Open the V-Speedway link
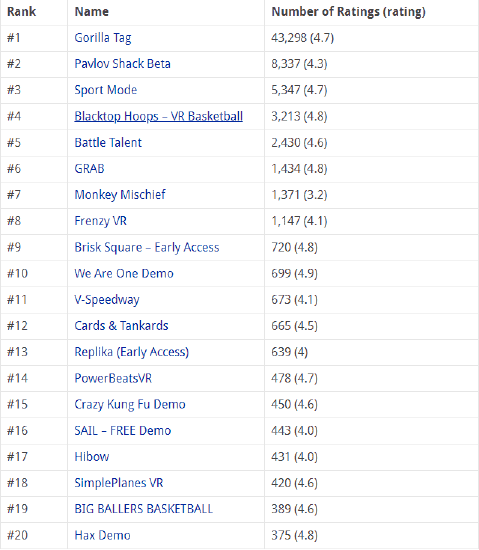Image resolution: width=479 pixels, height=550 pixels. click(107, 300)
